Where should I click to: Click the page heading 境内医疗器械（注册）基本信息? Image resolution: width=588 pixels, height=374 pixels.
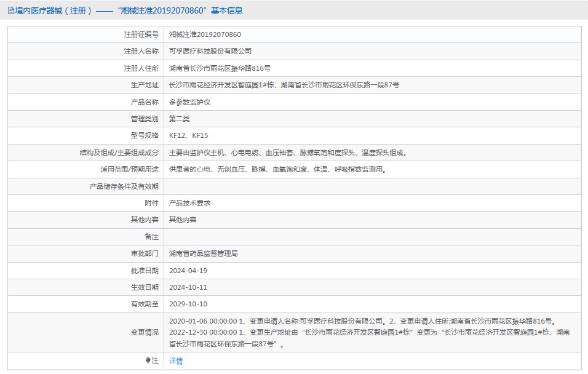pyautogui.click(x=129, y=10)
